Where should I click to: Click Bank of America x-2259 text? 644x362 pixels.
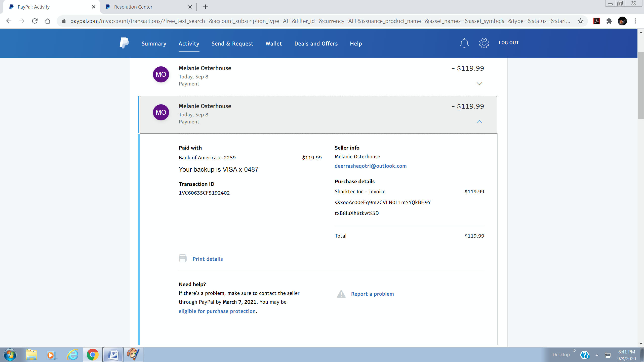pos(207,158)
